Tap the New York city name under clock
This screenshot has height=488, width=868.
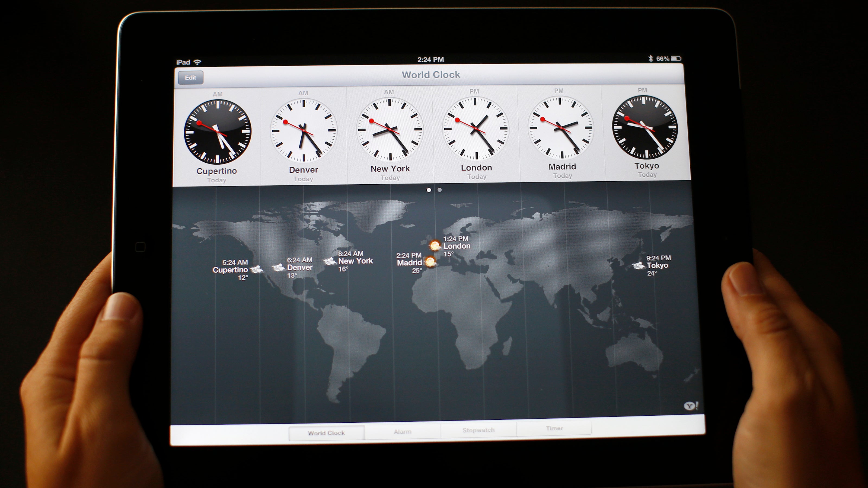[390, 169]
